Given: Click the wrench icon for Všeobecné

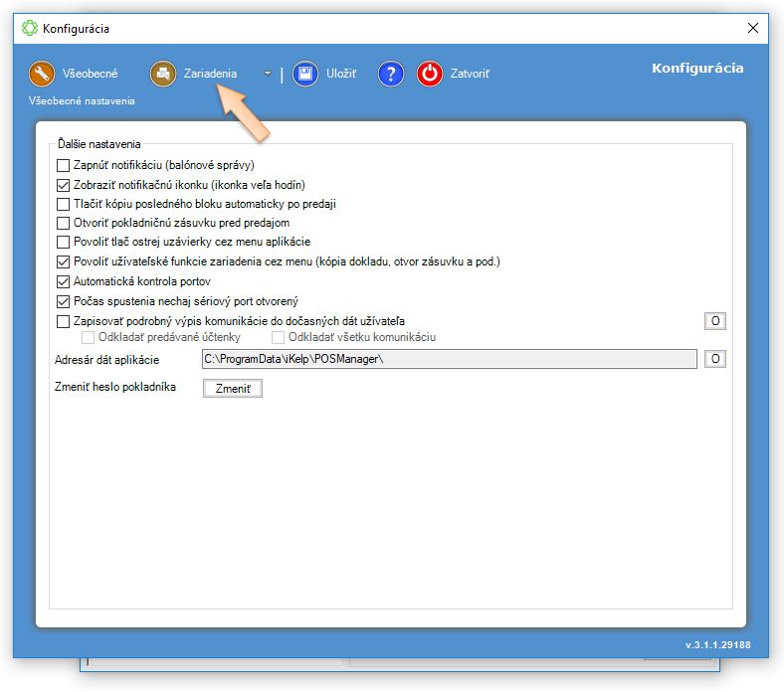Looking at the screenshot, I should (41, 74).
